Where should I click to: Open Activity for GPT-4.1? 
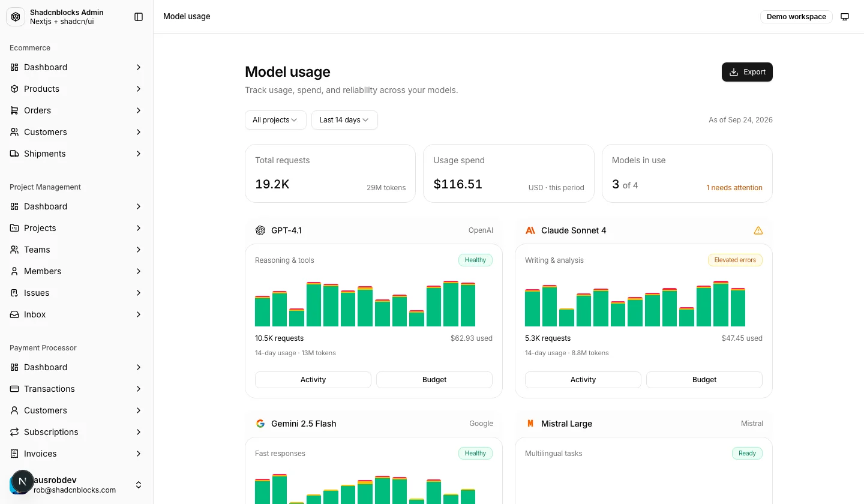pos(313,380)
